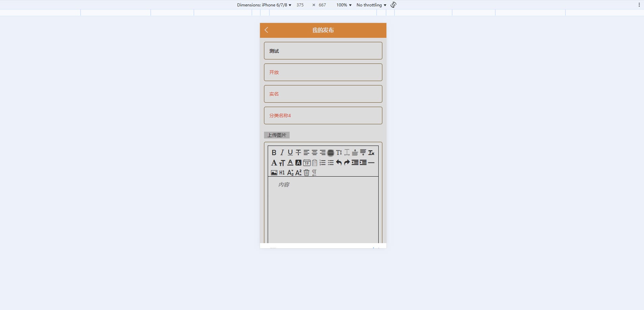Screen dimensions: 644x310
Task: Go back using header arrow
Action: click(266, 30)
